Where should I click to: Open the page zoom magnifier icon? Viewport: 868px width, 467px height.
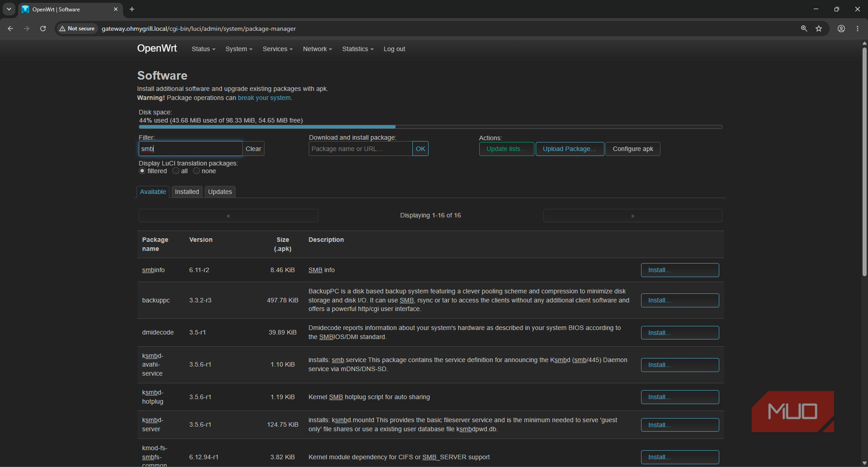click(x=804, y=28)
